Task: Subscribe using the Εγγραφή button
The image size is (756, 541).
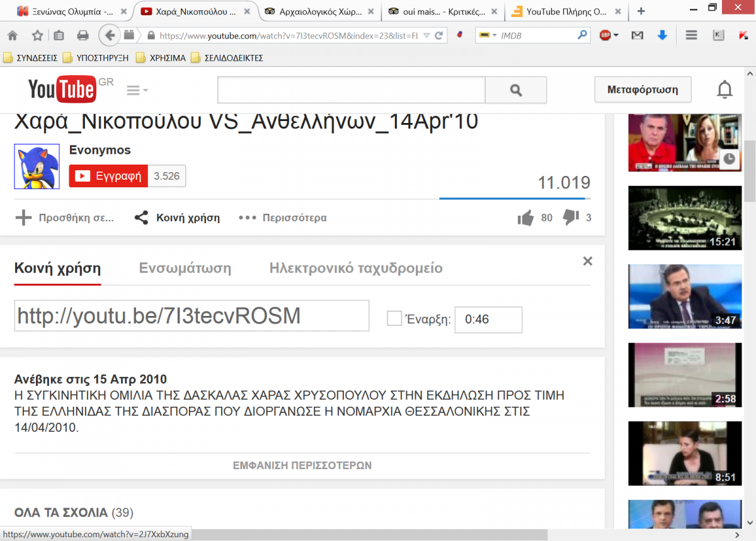Action: tap(108, 176)
